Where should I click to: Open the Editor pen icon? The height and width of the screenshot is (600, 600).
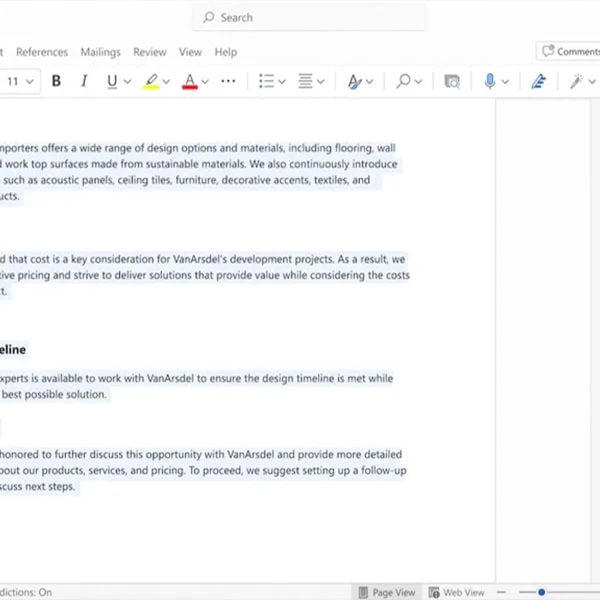(x=538, y=81)
